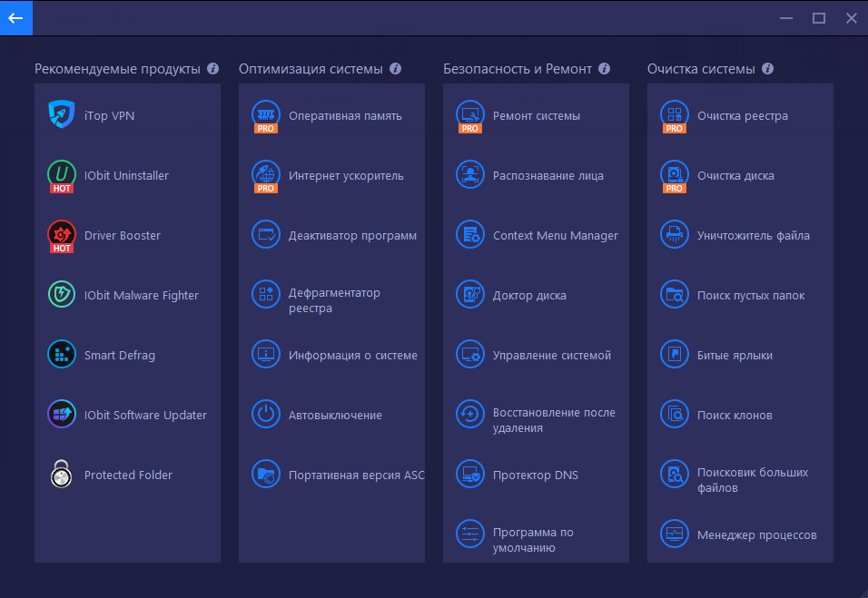
Task: Click the Driver Booster label
Action: point(123,235)
